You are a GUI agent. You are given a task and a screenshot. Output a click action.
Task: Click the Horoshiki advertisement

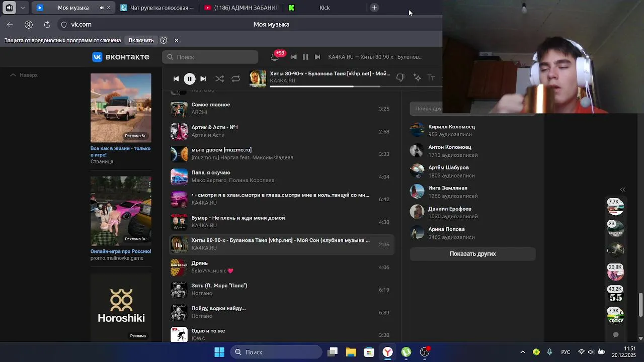121,307
